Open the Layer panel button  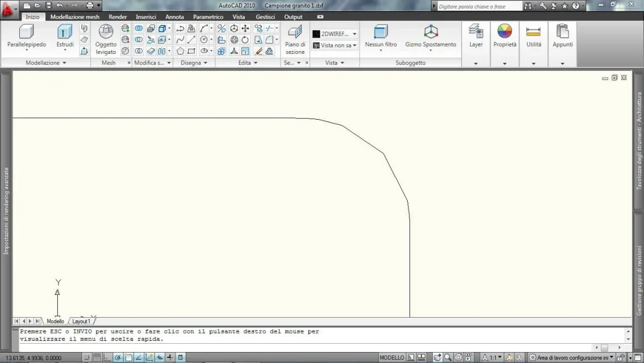coord(476,36)
